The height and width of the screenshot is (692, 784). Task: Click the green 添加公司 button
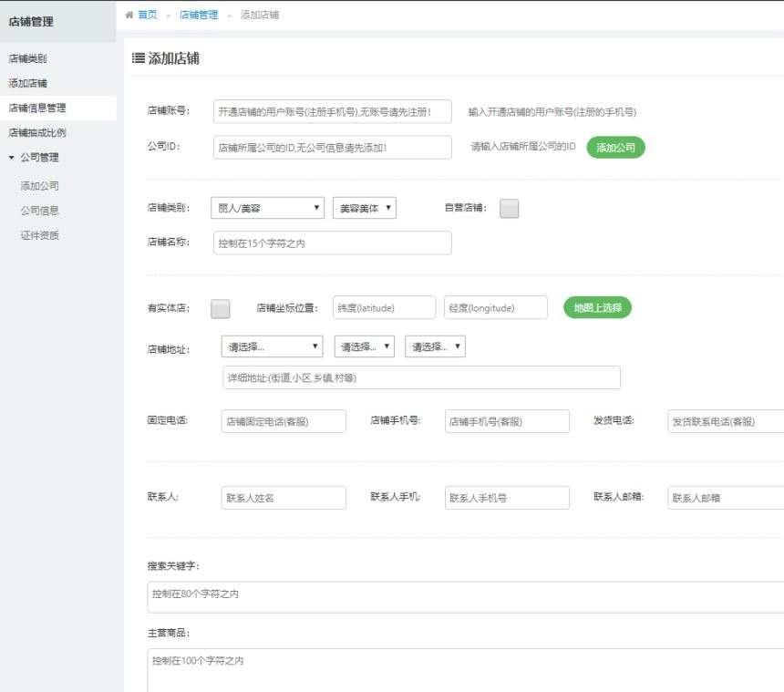[x=615, y=148]
